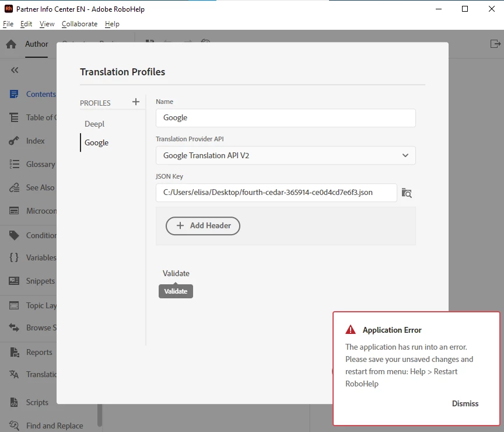Open the Edit menu

click(26, 24)
